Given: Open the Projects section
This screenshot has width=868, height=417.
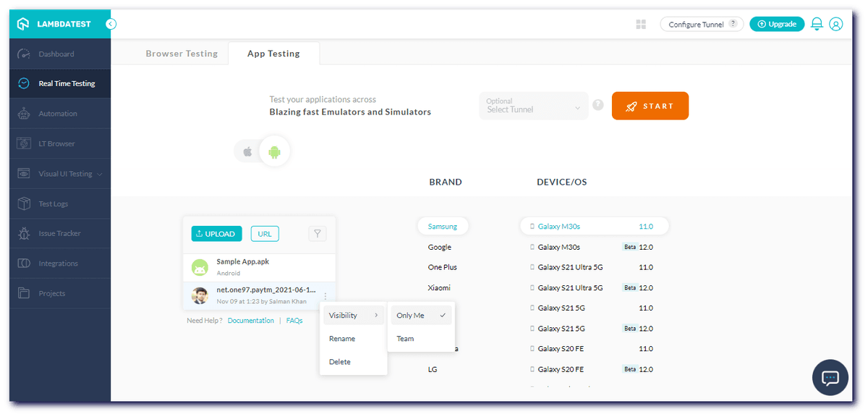Looking at the screenshot, I should 60,293.
